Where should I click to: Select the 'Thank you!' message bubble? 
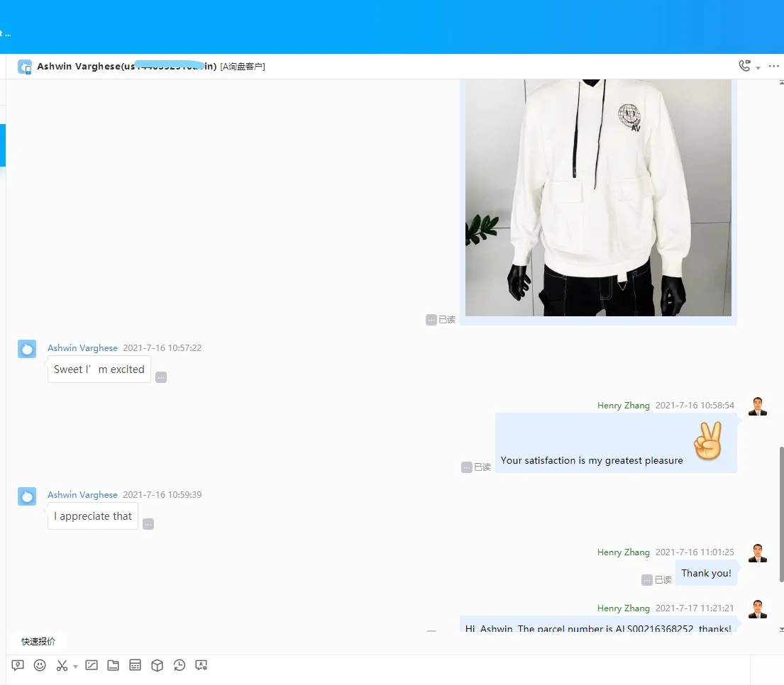pyautogui.click(x=706, y=573)
